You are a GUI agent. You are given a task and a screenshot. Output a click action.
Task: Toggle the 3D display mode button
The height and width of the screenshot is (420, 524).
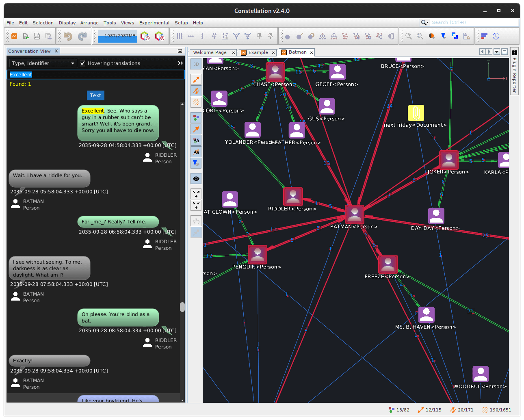click(196, 64)
